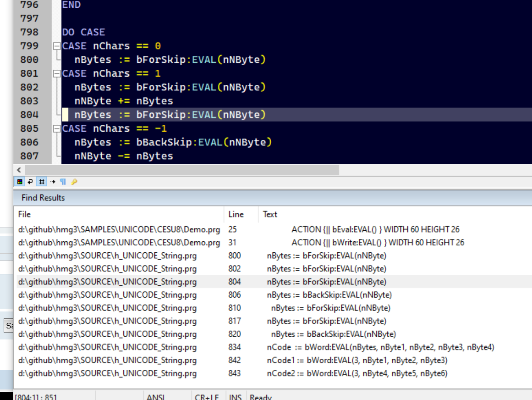The height and width of the screenshot is (400, 532).
Task: Click the highlighted code line 804
Action: pyautogui.click(x=296, y=115)
